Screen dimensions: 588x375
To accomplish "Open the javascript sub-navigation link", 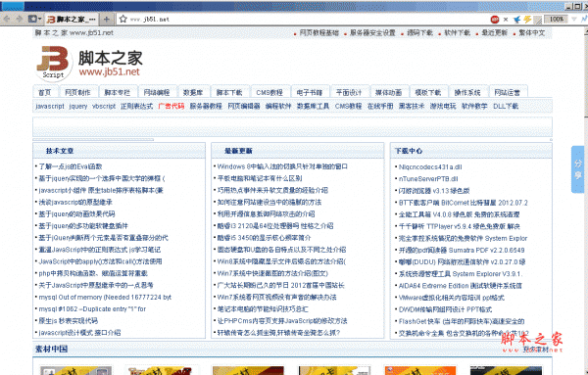I will [50, 106].
